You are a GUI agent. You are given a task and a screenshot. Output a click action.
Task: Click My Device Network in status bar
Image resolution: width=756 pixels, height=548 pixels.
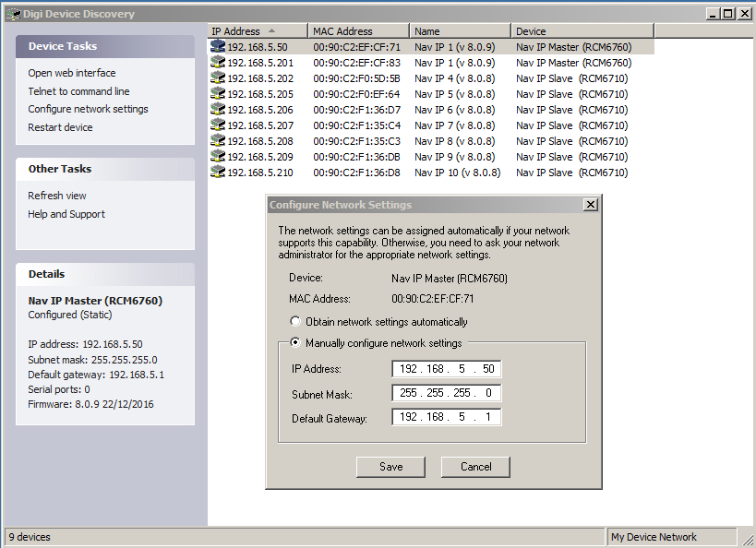click(654, 537)
